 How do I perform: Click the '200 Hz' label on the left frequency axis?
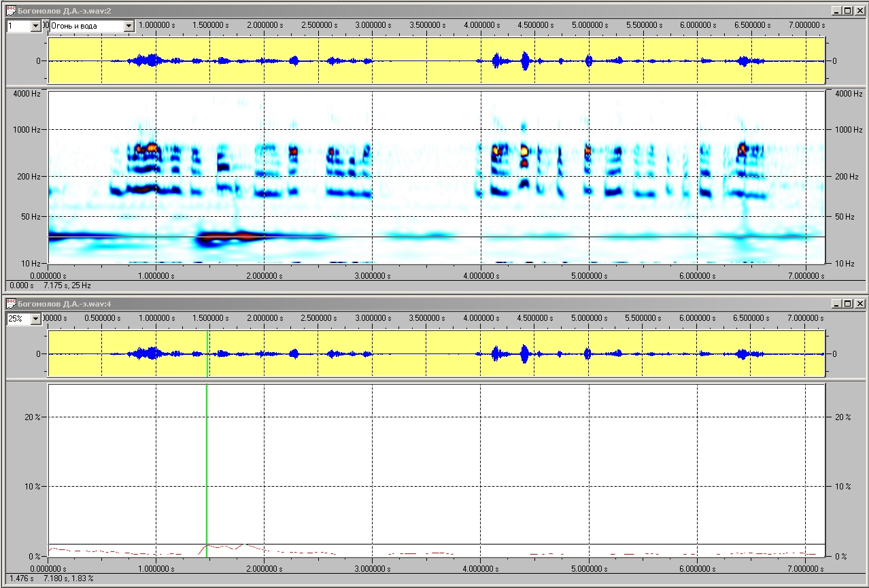(x=30, y=176)
